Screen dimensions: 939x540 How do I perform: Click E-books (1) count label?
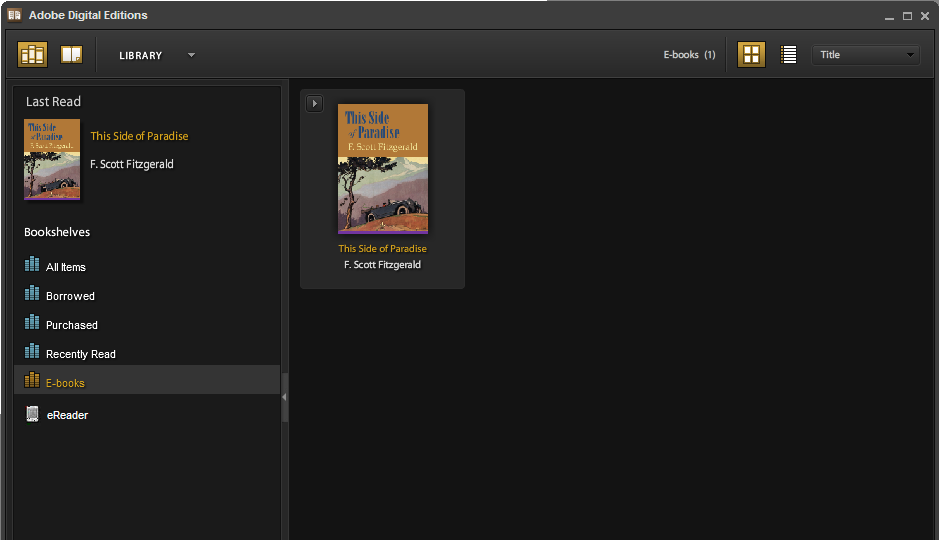tap(689, 54)
